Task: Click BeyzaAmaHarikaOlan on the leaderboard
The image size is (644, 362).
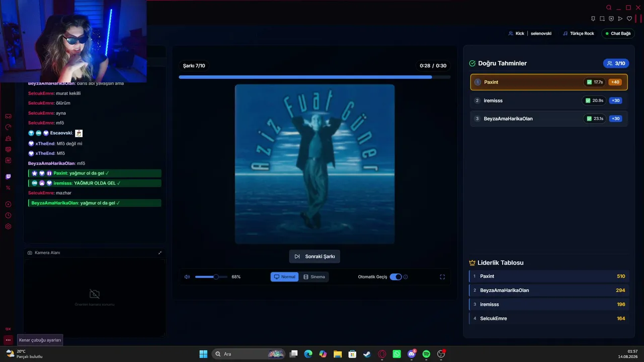Action: pyautogui.click(x=549, y=290)
